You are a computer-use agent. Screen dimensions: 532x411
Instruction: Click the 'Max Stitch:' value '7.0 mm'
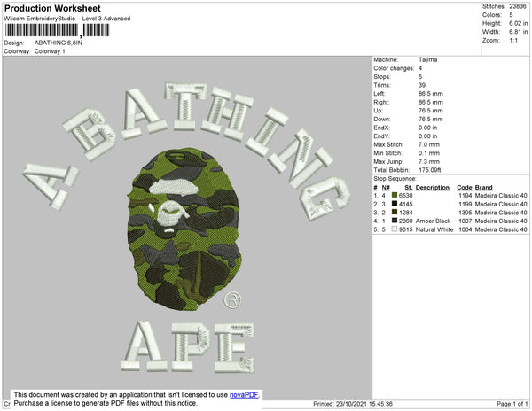click(x=428, y=144)
